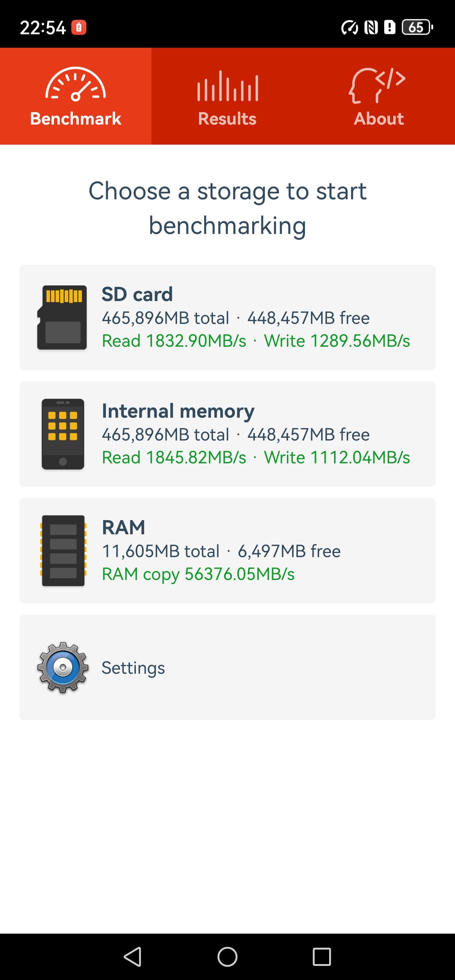This screenshot has height=980, width=455.
Task: Start benchmark on SD card title
Action: tap(137, 294)
